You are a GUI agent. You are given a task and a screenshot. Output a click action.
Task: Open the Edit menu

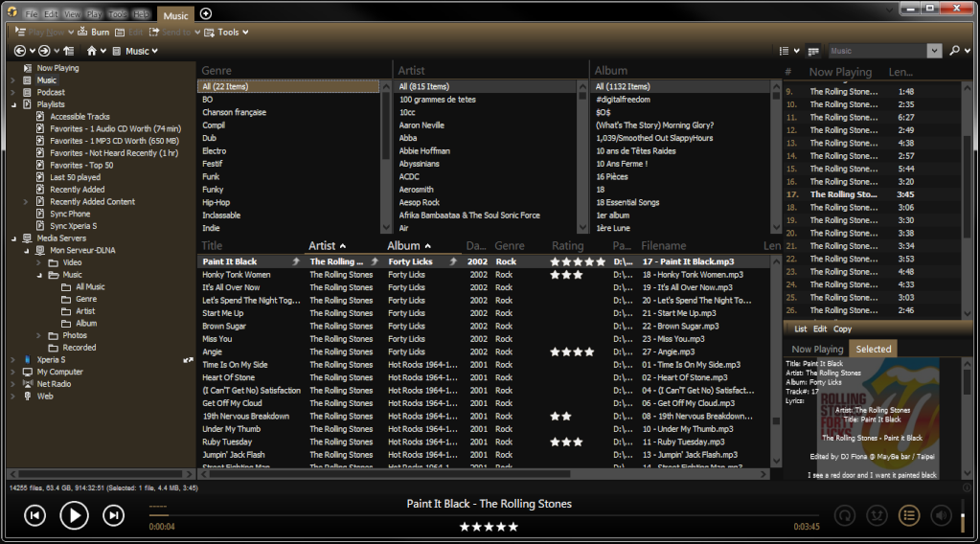point(51,13)
